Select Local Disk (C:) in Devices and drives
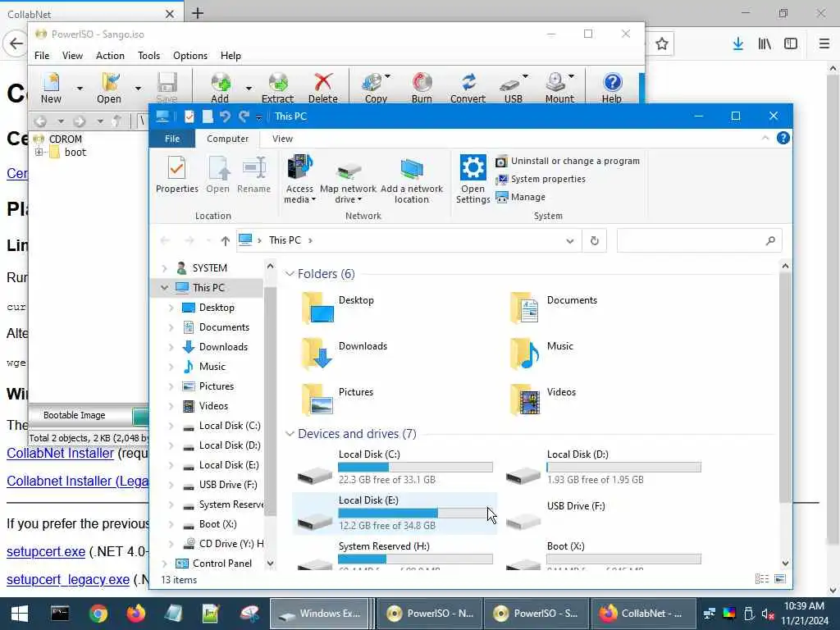This screenshot has height=630, width=840. pyautogui.click(x=395, y=467)
